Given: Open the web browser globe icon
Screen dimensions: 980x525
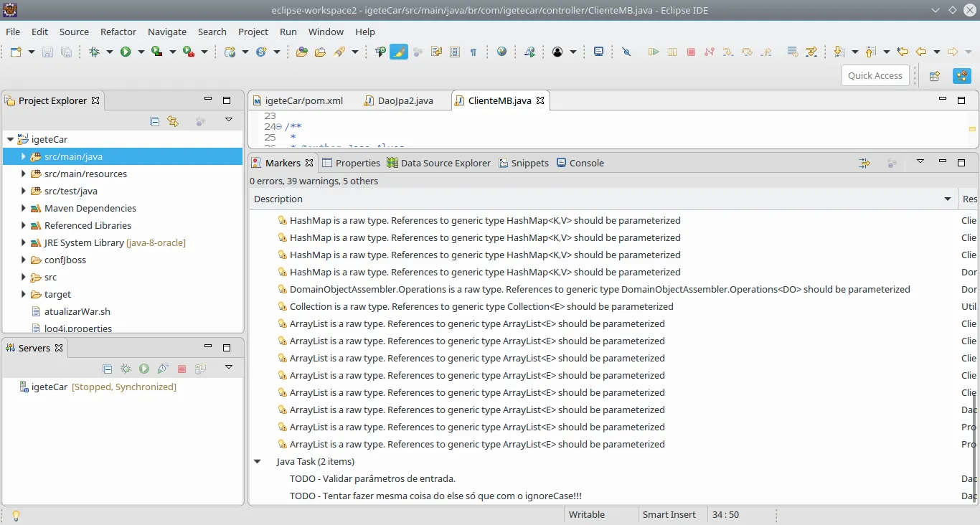Looking at the screenshot, I should pos(501,52).
